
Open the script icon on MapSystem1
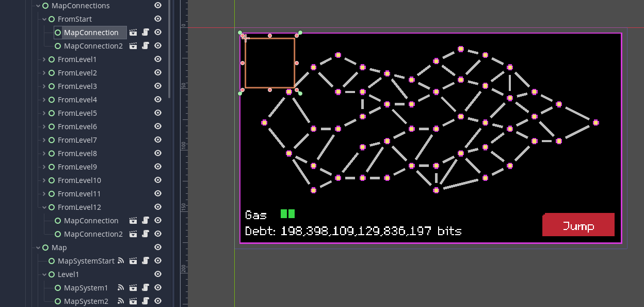[146, 288]
